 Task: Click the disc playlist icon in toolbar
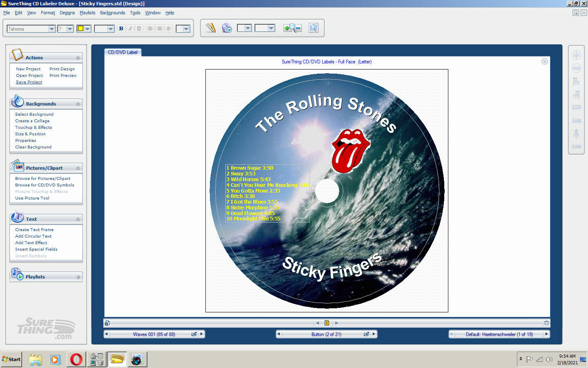(x=227, y=28)
